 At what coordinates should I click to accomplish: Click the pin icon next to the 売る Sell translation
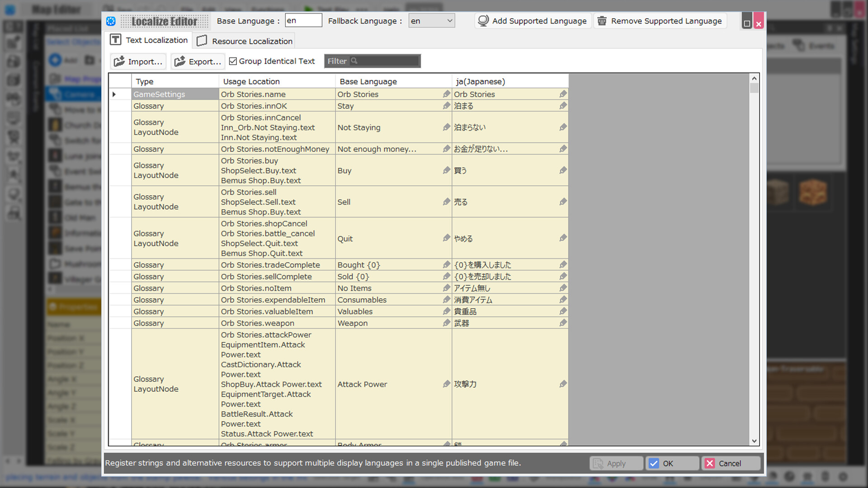pos(563,202)
